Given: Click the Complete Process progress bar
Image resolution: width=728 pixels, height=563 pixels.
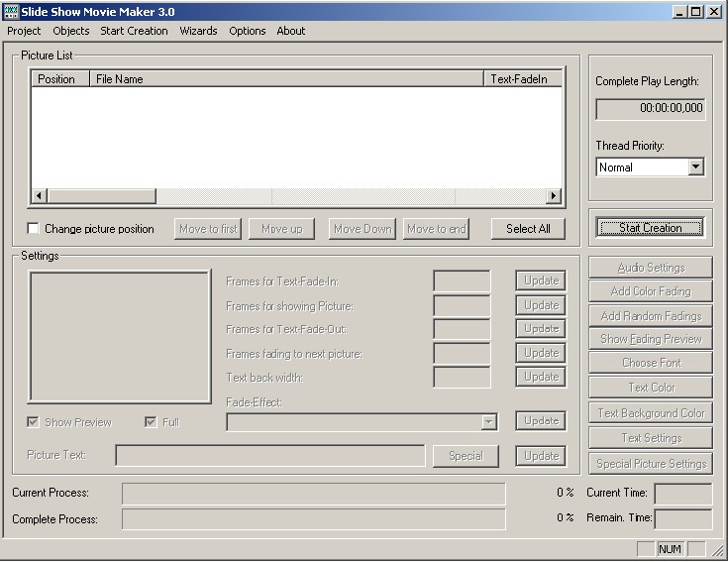Looking at the screenshot, I should [x=314, y=518].
